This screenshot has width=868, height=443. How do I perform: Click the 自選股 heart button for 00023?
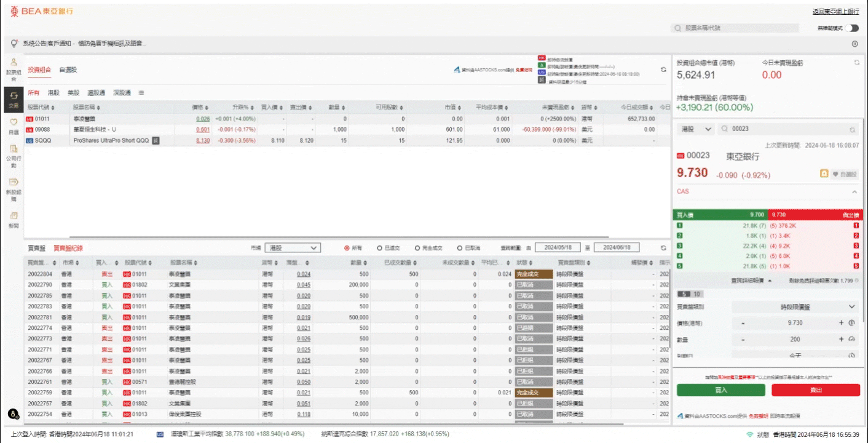point(844,174)
